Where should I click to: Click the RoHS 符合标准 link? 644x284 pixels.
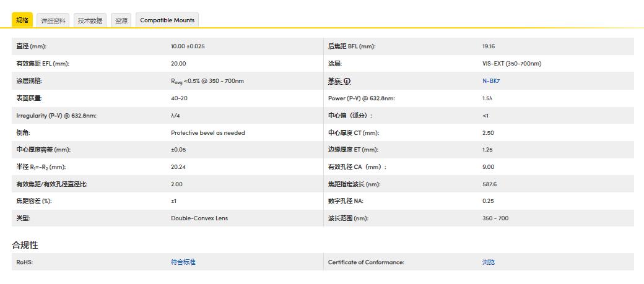[x=183, y=262]
